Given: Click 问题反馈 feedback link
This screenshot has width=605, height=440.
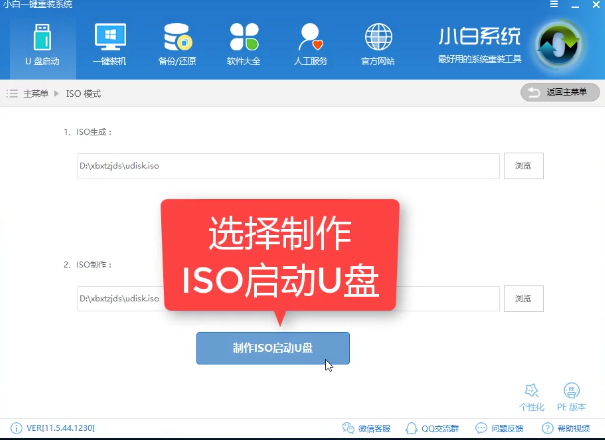Looking at the screenshot, I should pyautogui.click(x=503, y=429).
